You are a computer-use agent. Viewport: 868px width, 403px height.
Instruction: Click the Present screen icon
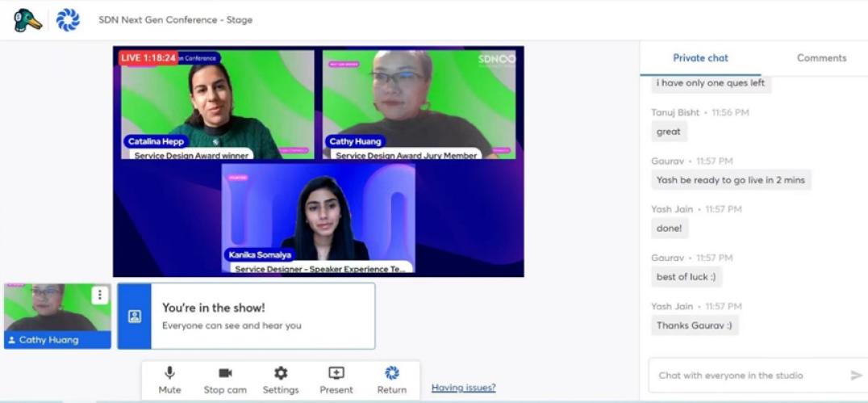[336, 373]
